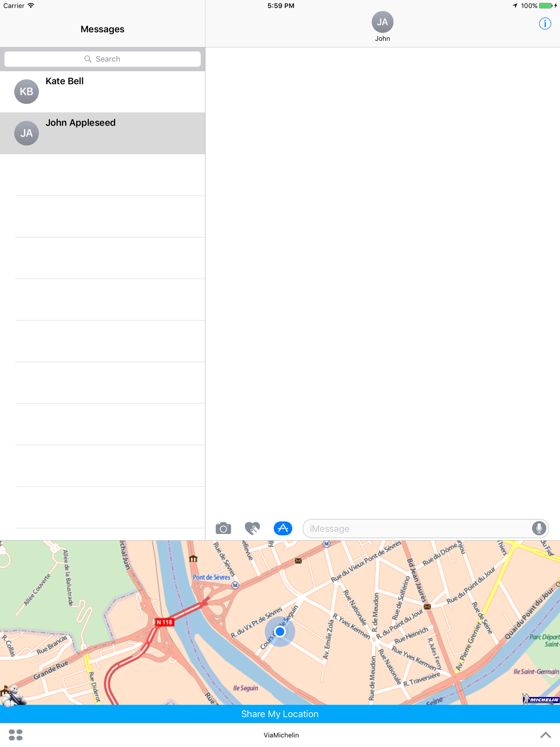Click the 'John' name in header
Viewport: 560px width, 747px height.
click(382, 39)
